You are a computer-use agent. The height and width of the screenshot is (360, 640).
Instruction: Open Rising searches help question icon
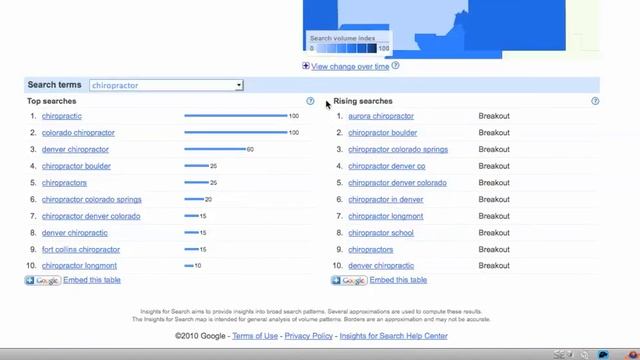[595, 101]
